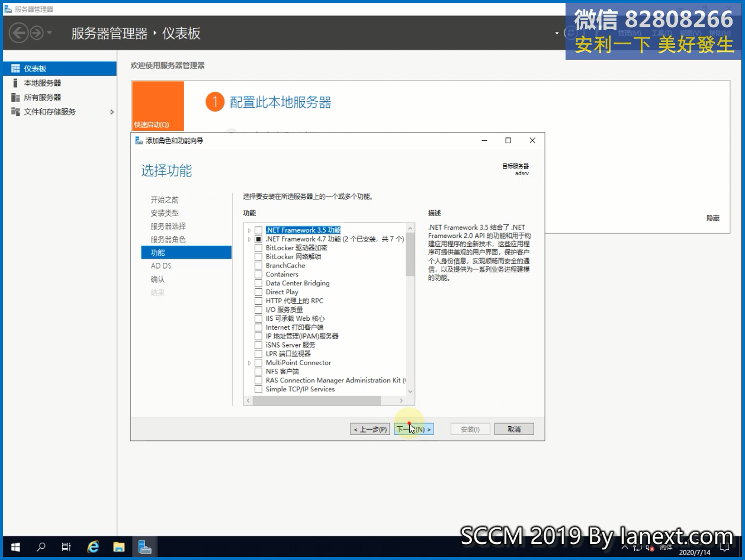Select the orange 快速启动(Q) tile
745x560 pixels.
[x=158, y=107]
